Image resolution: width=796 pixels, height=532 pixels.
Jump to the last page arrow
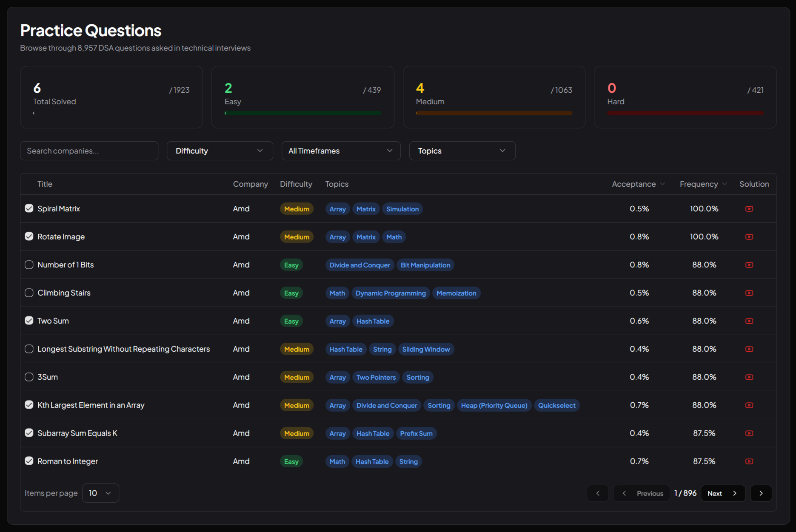pyautogui.click(x=761, y=493)
